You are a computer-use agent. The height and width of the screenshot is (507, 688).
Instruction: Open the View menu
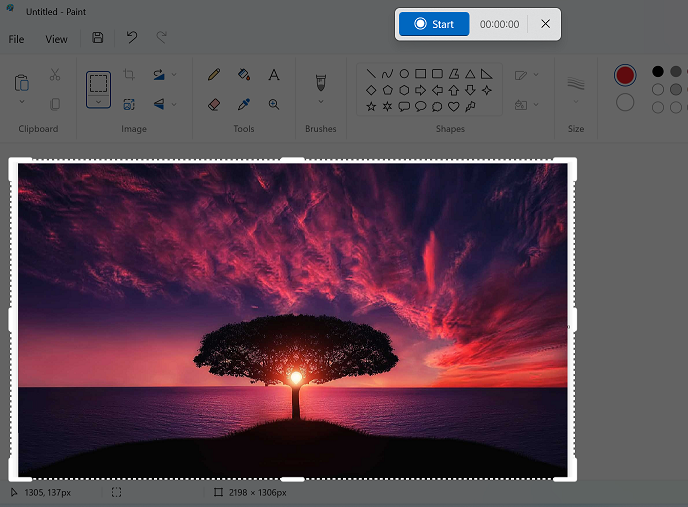[x=56, y=39]
